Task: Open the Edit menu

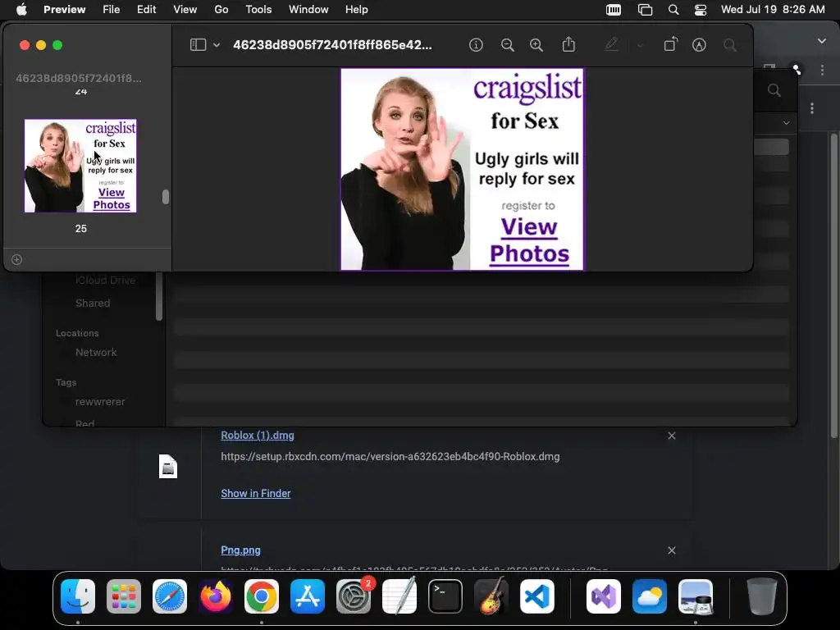Action: click(x=146, y=9)
